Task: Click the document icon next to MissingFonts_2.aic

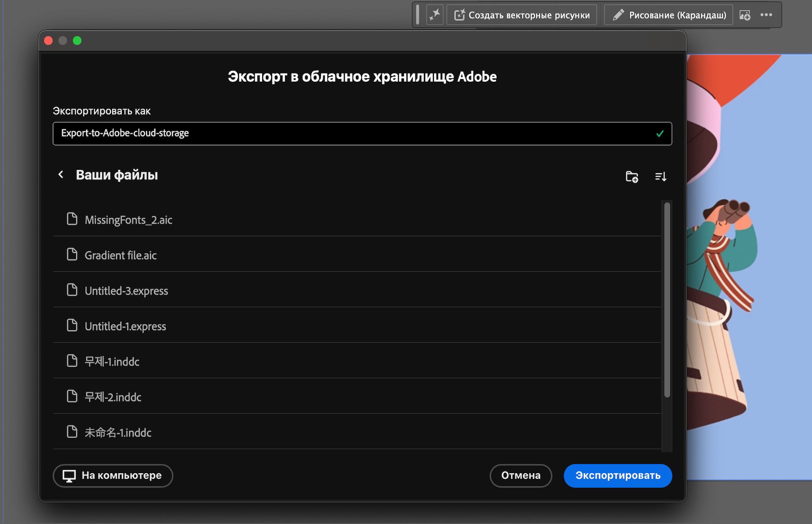Action: [x=71, y=219]
